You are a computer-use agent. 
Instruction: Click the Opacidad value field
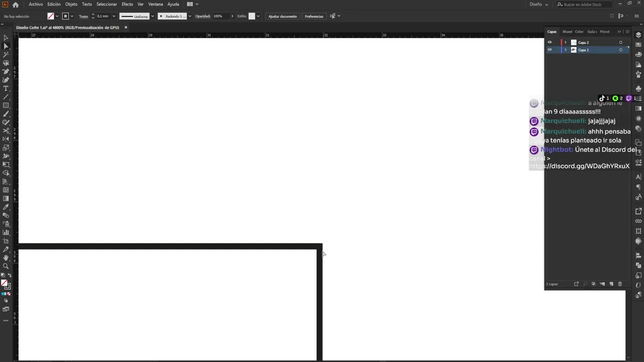click(x=220, y=16)
